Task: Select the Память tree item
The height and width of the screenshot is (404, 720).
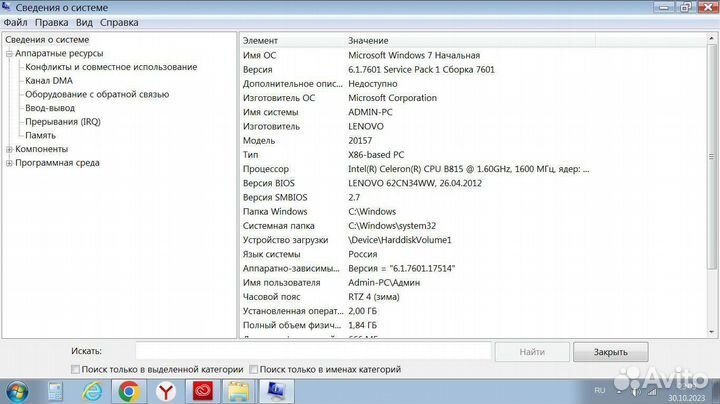Action: click(40, 135)
